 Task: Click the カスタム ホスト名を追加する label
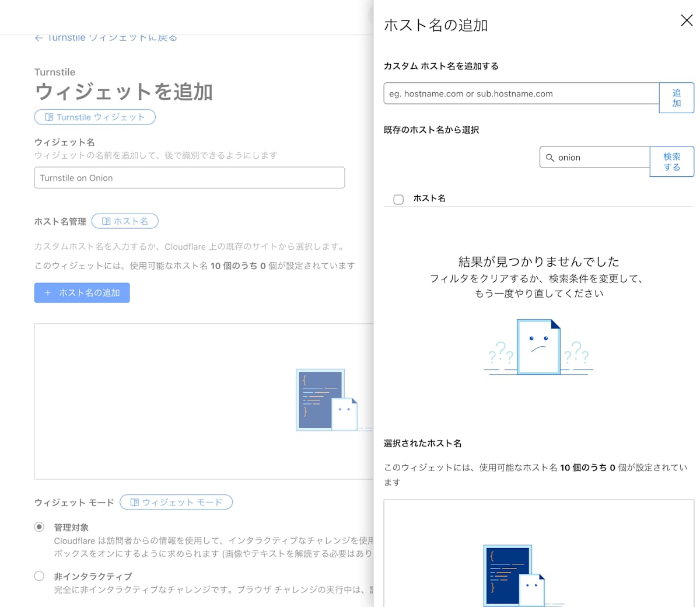pos(442,66)
